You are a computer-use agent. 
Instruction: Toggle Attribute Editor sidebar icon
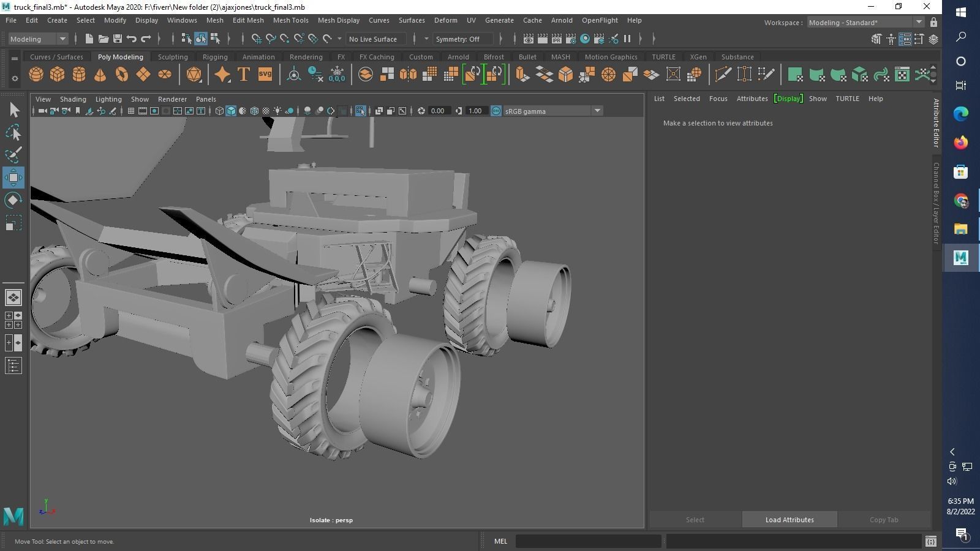(905, 39)
